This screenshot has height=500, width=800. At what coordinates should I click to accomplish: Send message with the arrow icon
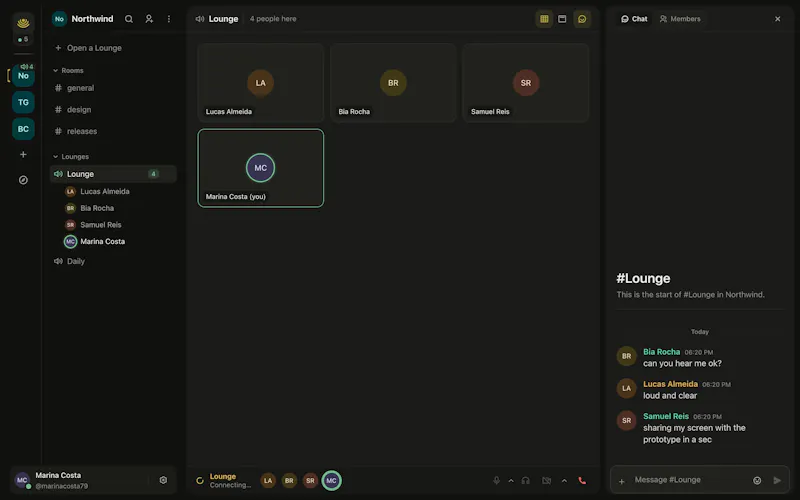click(x=777, y=481)
